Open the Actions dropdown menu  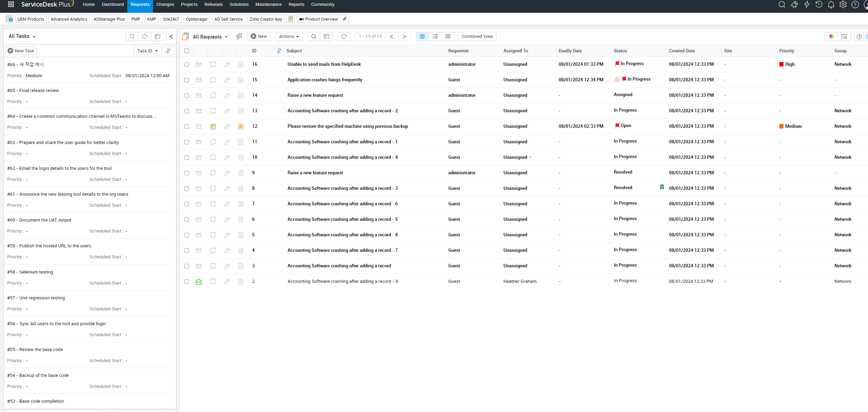tap(289, 37)
